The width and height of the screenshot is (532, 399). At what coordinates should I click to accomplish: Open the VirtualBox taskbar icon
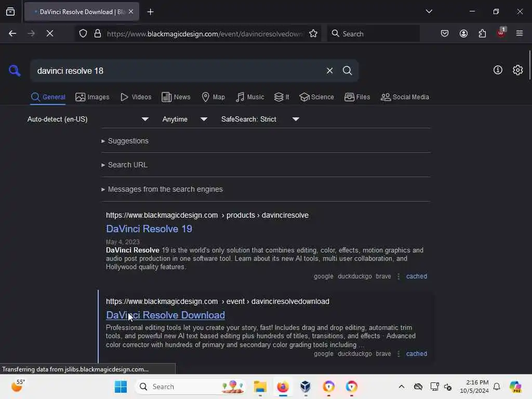pos(305,387)
